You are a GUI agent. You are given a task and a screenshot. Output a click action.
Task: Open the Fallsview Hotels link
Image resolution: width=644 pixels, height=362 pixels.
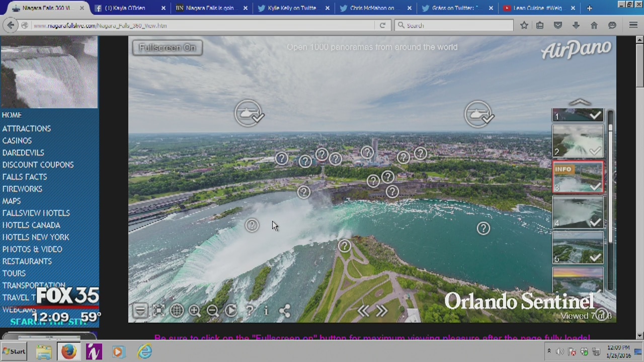pos(36,213)
